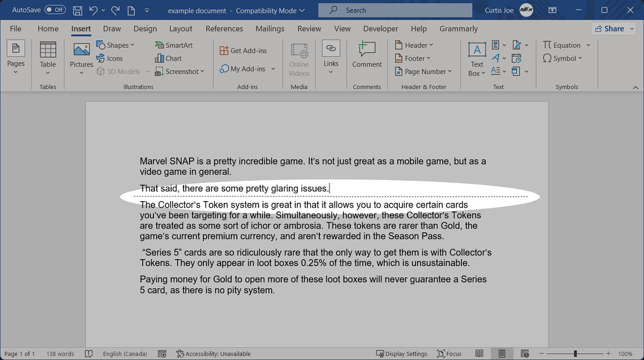The width and height of the screenshot is (644, 360).
Task: Collapse the ribbon with chevron
Action: [x=636, y=87]
